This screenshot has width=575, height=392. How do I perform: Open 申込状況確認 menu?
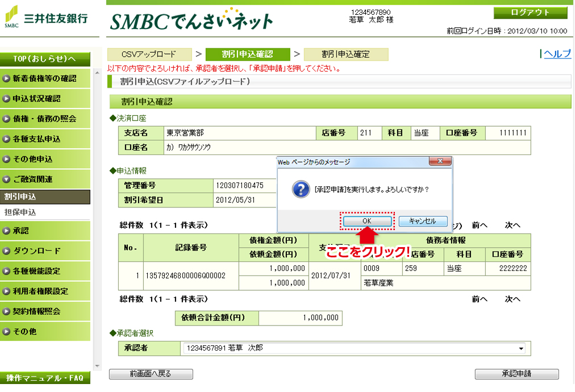click(x=45, y=99)
